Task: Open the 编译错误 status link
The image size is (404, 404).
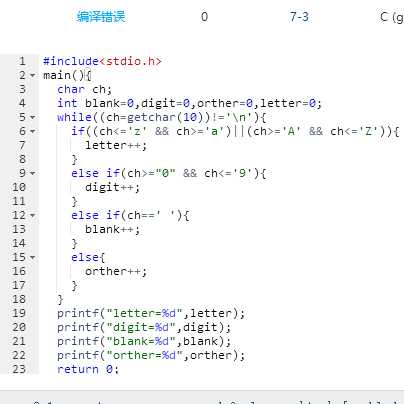Action: pyautogui.click(x=101, y=17)
